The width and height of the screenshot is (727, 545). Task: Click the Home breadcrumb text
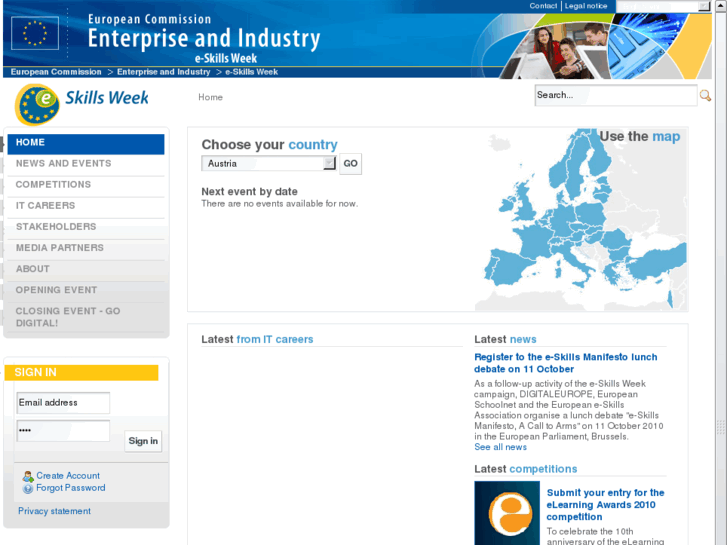click(x=210, y=97)
